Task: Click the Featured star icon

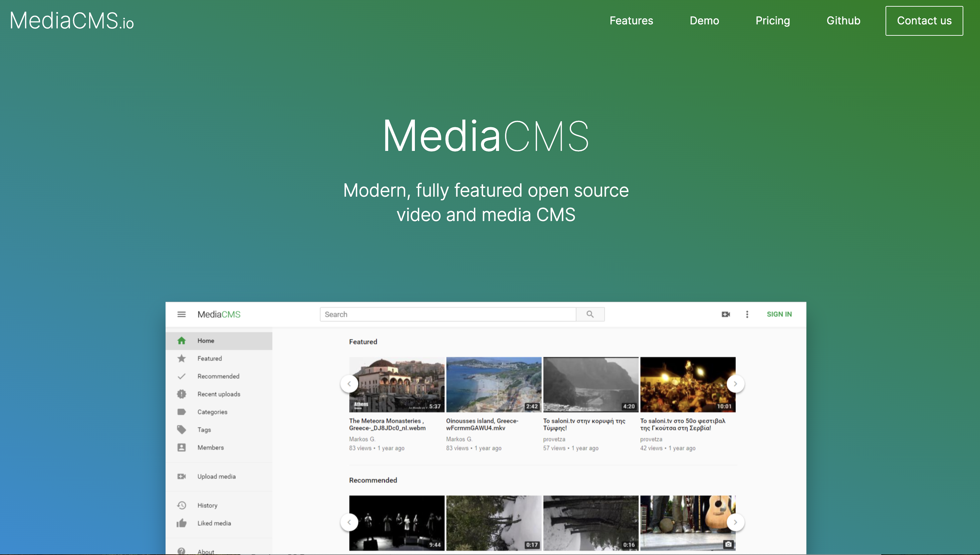Action: 182,358
